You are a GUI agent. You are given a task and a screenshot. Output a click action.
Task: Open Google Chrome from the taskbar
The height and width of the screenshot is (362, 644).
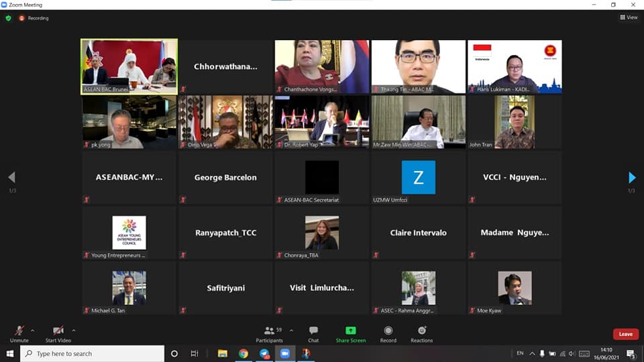click(243, 353)
